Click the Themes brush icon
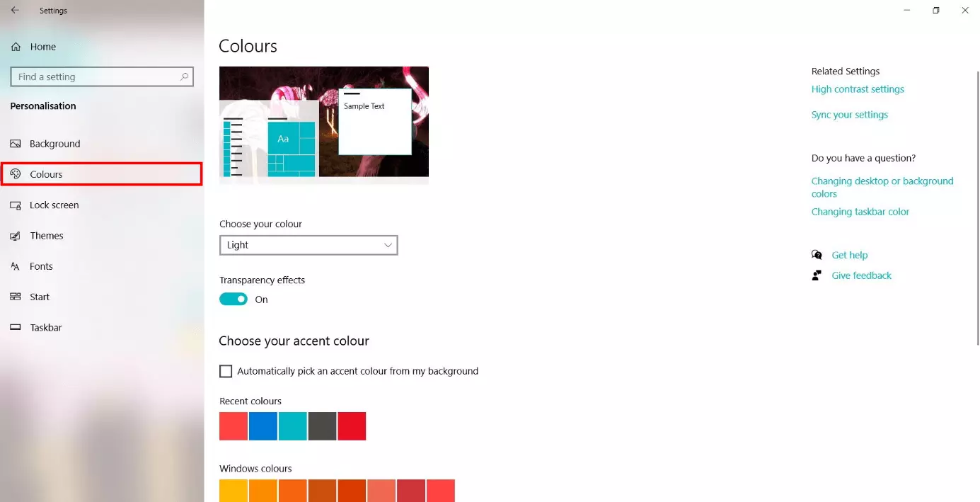Viewport: 980px width, 502px height. pyautogui.click(x=16, y=236)
